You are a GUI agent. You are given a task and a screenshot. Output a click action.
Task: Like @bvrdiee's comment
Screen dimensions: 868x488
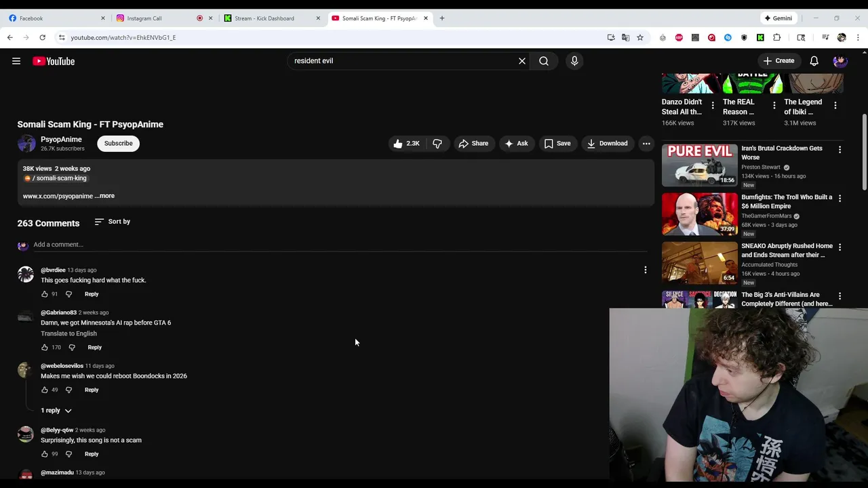(x=45, y=294)
